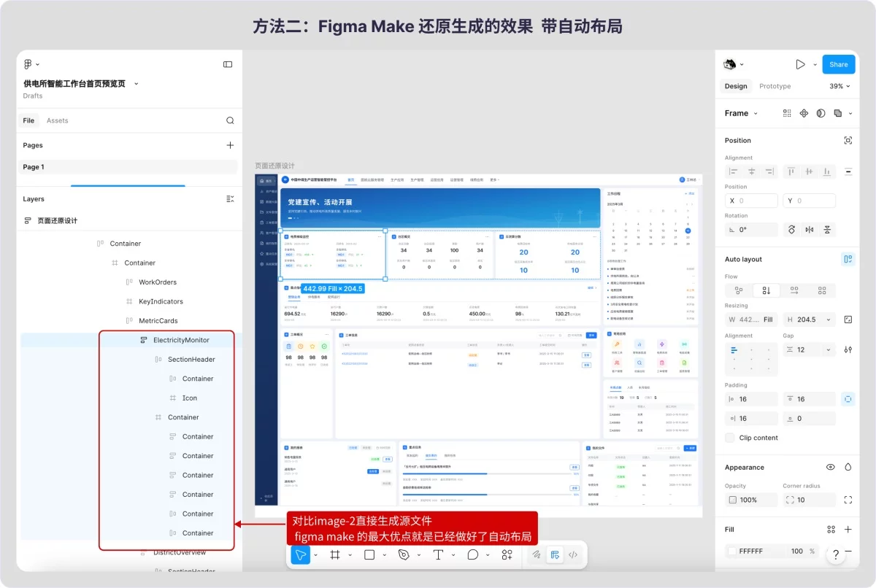Open auto layout gap settings sliders icon
The height and width of the screenshot is (588, 876).
click(x=848, y=349)
